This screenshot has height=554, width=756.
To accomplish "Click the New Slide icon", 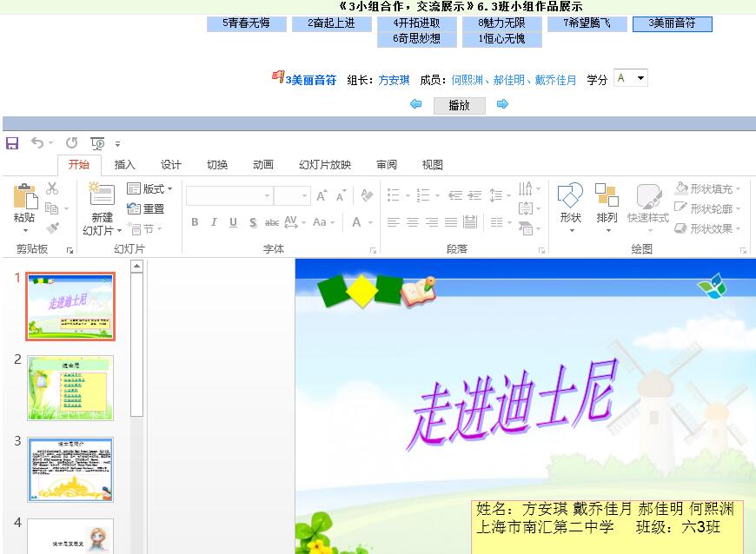I will 102,195.
